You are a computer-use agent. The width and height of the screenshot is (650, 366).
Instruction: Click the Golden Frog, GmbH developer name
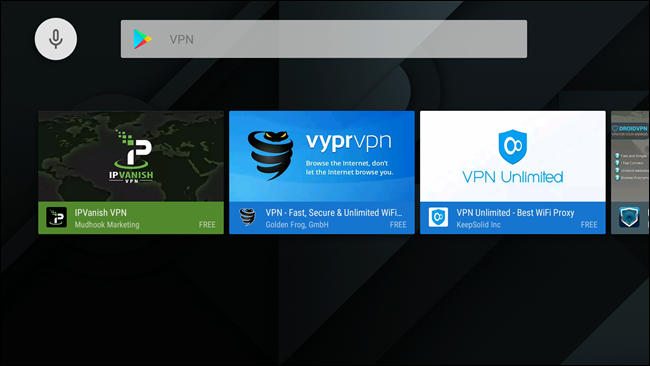(x=297, y=225)
